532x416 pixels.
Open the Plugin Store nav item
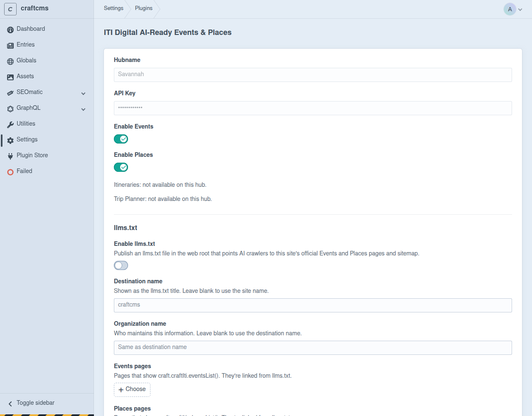[x=47, y=155]
